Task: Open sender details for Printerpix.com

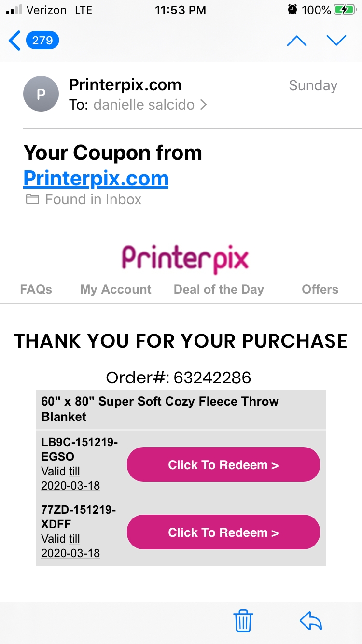Action: tap(125, 84)
